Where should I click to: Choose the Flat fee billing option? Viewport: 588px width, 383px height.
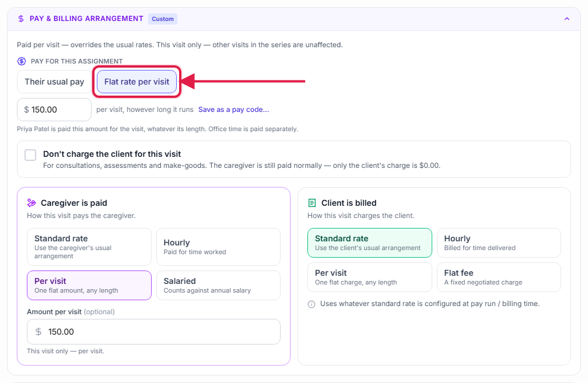(499, 277)
